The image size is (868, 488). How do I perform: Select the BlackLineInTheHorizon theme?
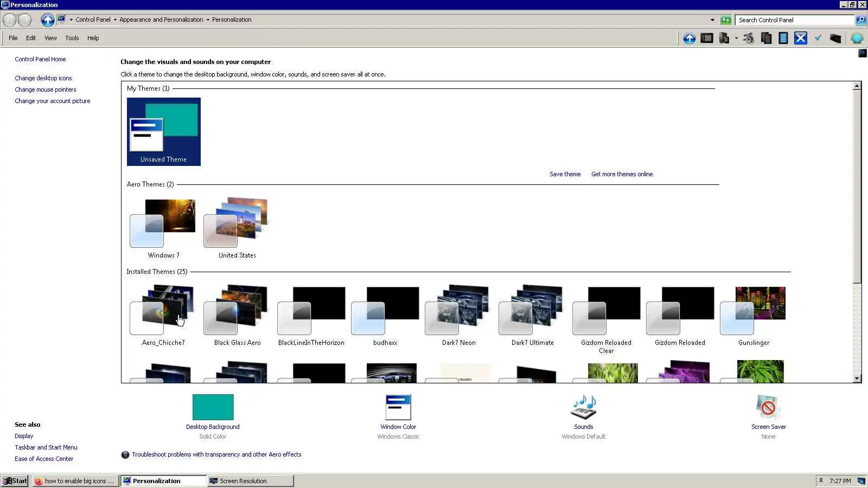(x=311, y=316)
